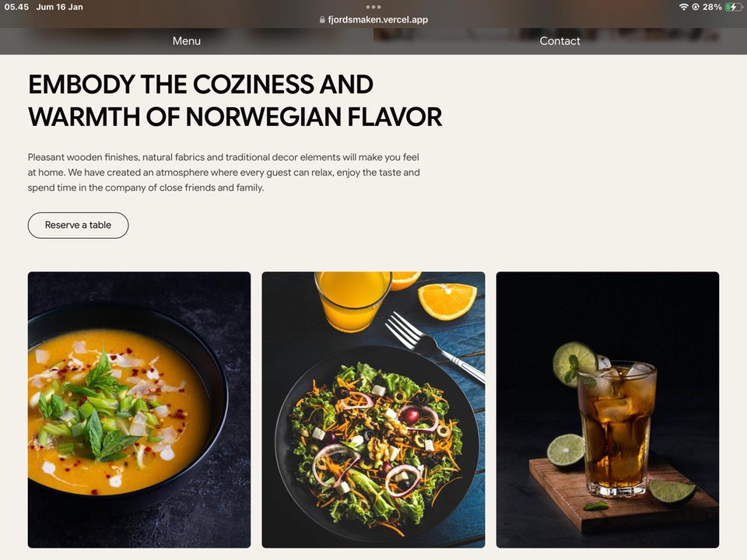Click the orange juice glass in the photo

coord(352,299)
